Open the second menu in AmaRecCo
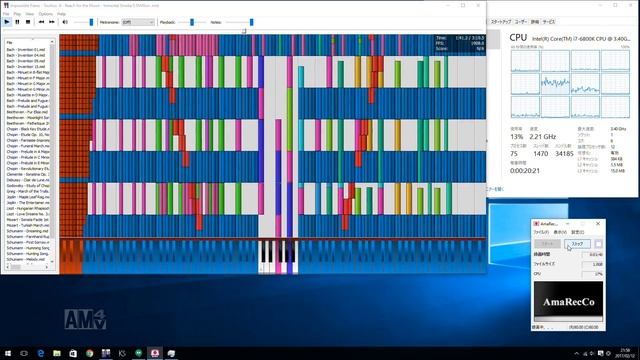640x360 pixels. click(x=560, y=232)
